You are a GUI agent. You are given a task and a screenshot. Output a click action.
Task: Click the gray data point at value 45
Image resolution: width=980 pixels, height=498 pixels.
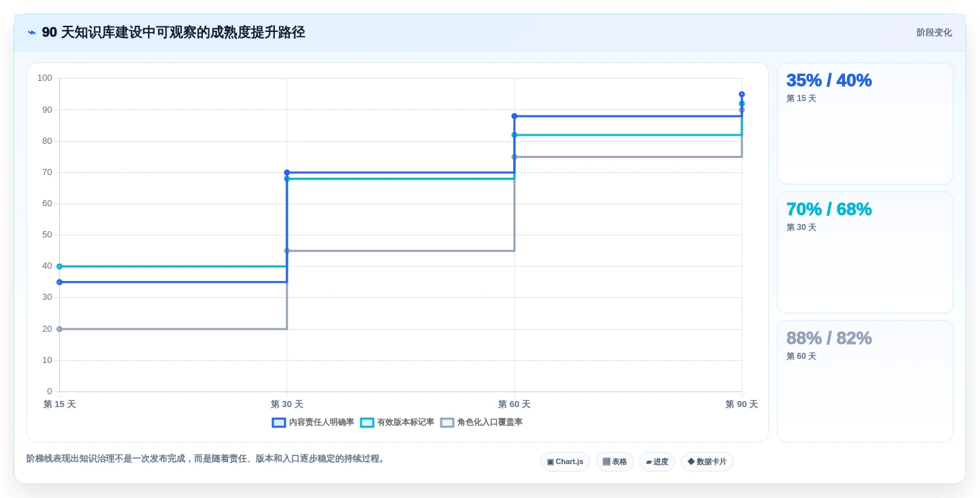[x=287, y=251]
